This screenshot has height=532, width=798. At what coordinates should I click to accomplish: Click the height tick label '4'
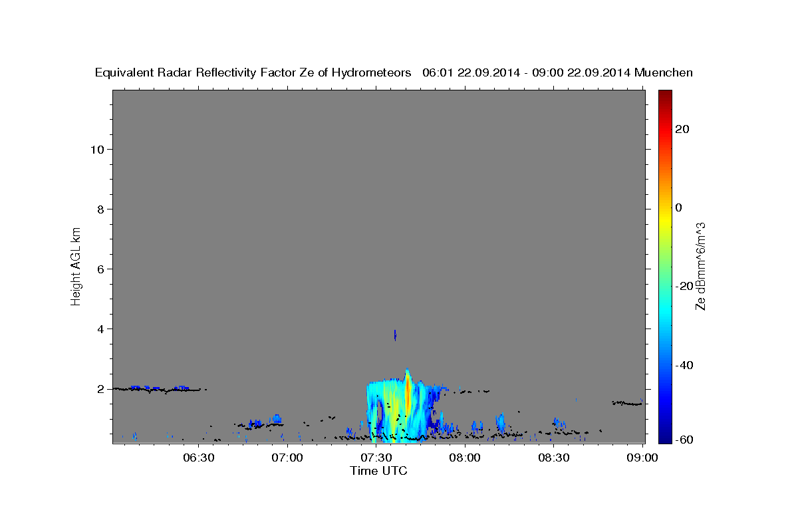pos(100,329)
